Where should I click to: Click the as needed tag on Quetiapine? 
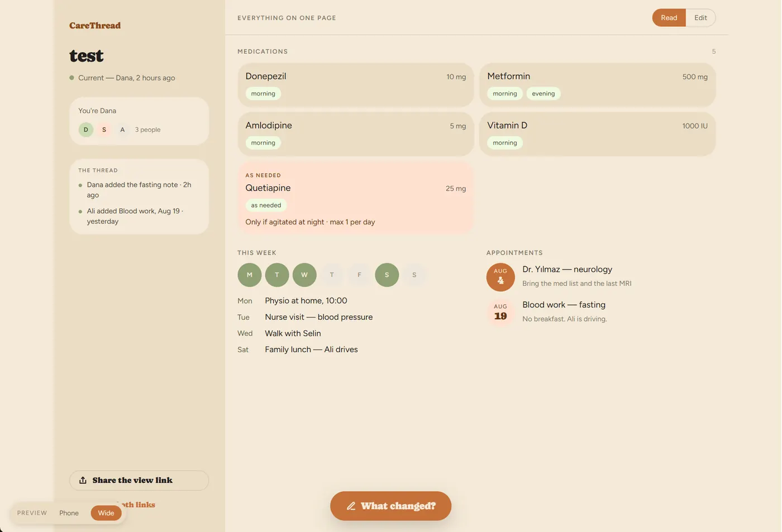tap(266, 205)
